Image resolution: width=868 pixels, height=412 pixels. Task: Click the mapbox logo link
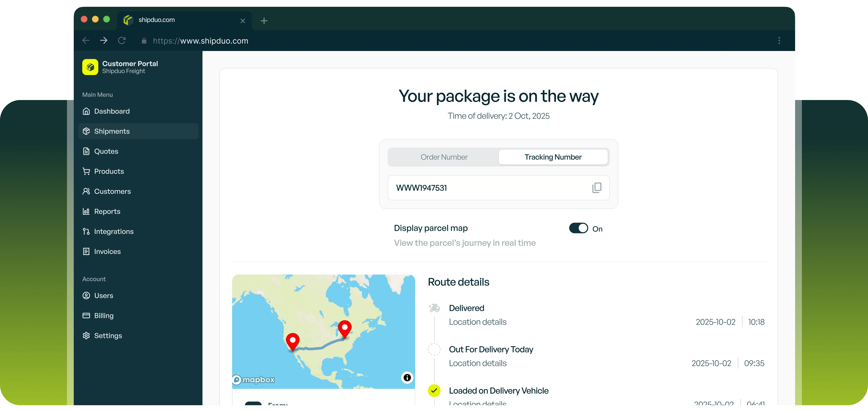tap(254, 380)
